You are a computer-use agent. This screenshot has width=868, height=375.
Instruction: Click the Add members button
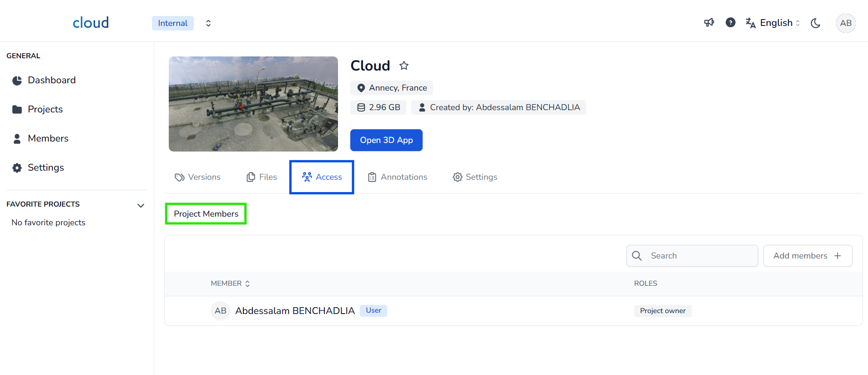click(807, 256)
